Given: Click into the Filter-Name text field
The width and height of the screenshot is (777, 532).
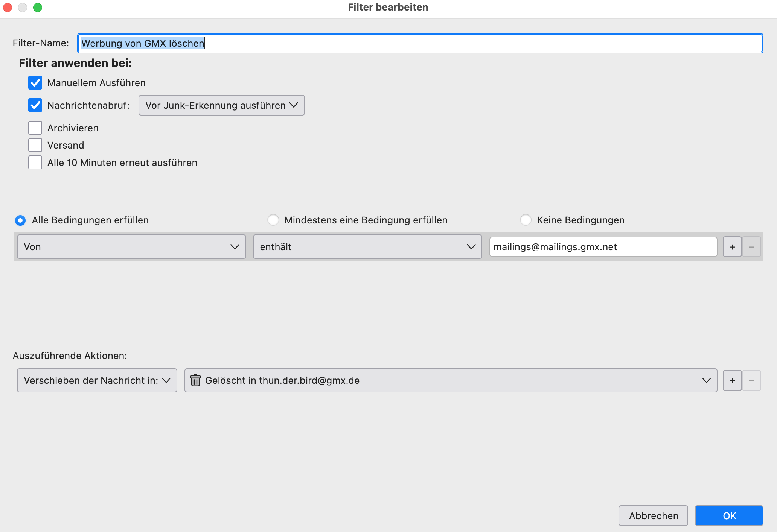Looking at the screenshot, I should point(420,43).
